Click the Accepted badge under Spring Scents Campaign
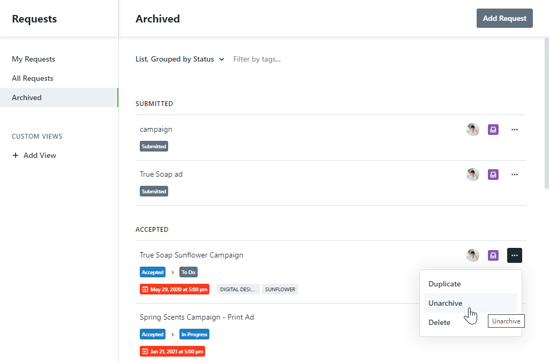Viewport: 550px width, 363px height. coord(153,334)
